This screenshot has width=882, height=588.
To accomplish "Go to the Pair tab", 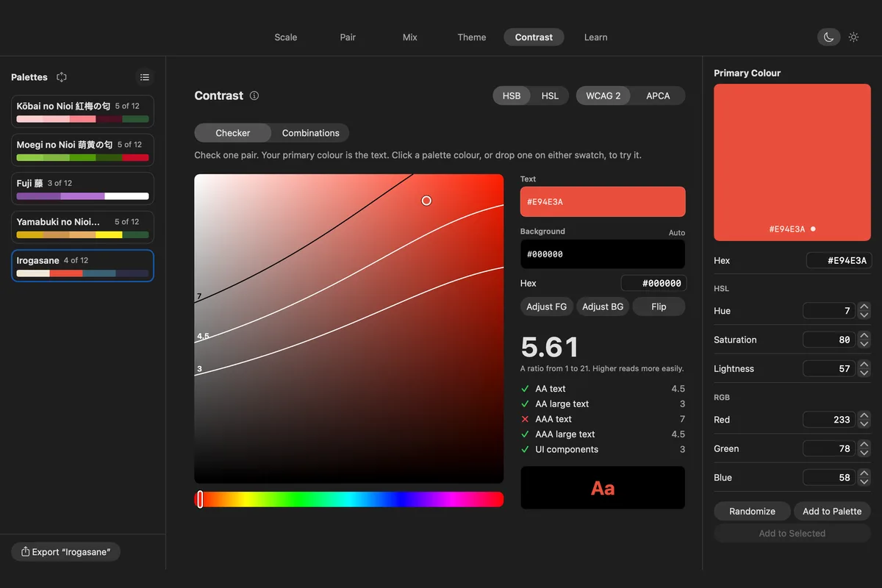I will point(348,37).
